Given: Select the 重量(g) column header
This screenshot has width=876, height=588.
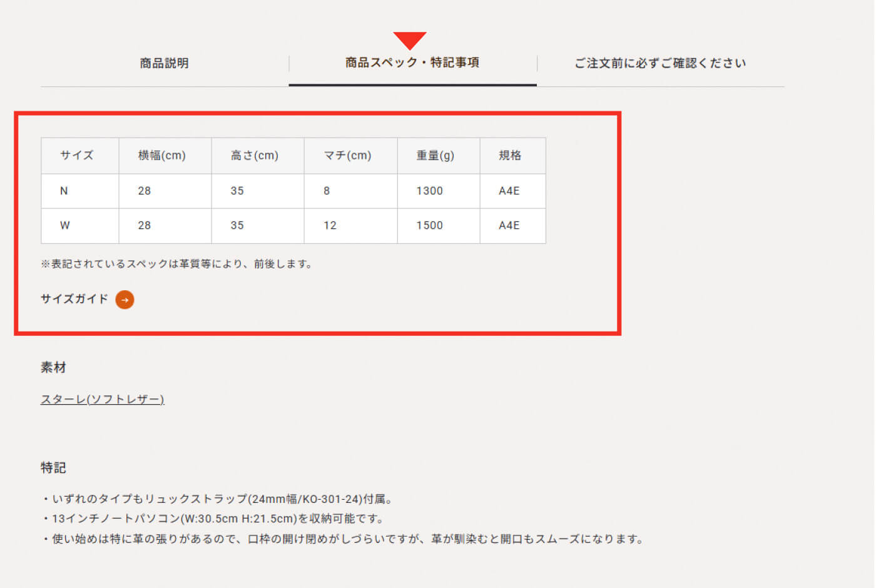Looking at the screenshot, I should (435, 155).
